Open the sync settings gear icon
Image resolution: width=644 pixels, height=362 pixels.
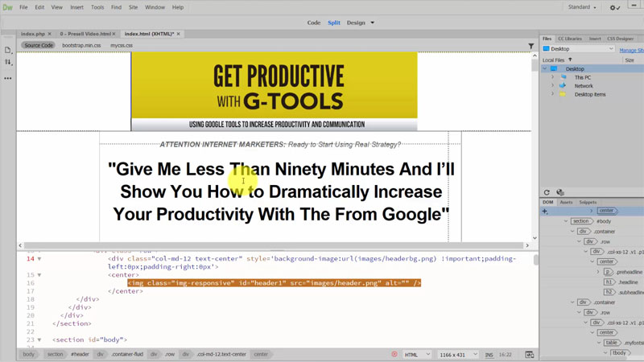(x=614, y=7)
